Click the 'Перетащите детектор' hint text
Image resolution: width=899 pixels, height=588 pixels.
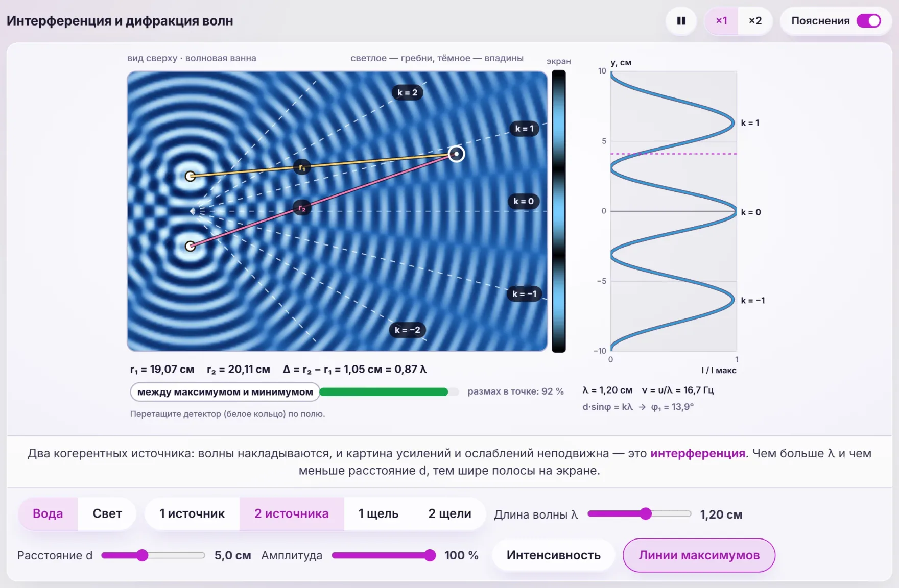(x=227, y=414)
